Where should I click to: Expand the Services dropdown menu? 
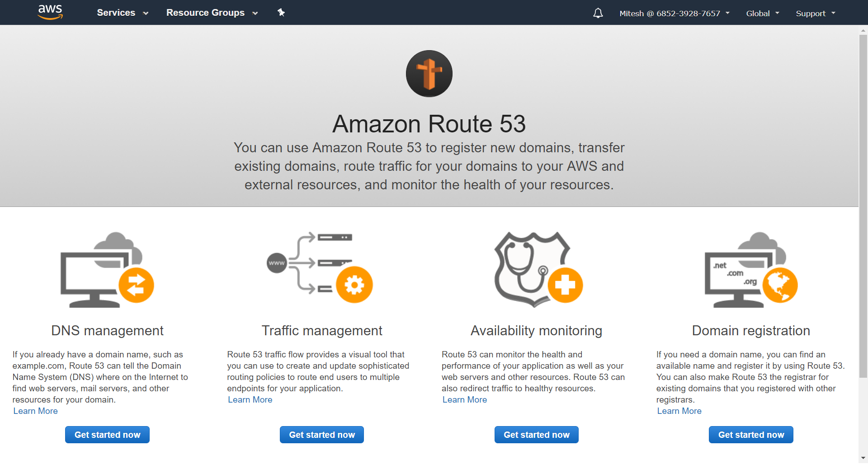click(123, 13)
